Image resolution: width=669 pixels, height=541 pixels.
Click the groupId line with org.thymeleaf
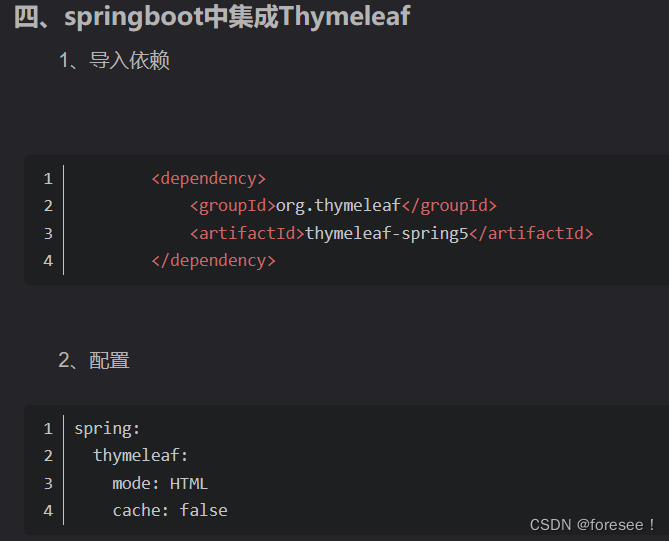point(343,206)
